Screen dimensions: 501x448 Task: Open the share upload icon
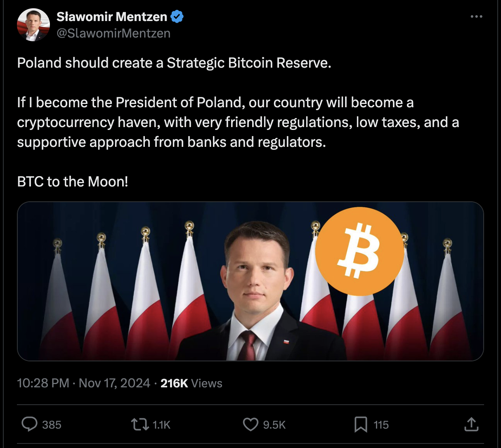point(471,424)
